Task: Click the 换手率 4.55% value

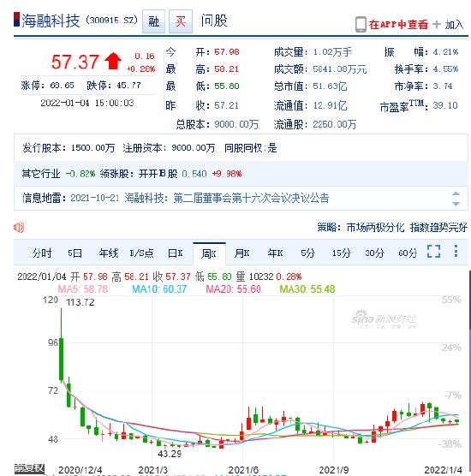Action: click(x=445, y=69)
